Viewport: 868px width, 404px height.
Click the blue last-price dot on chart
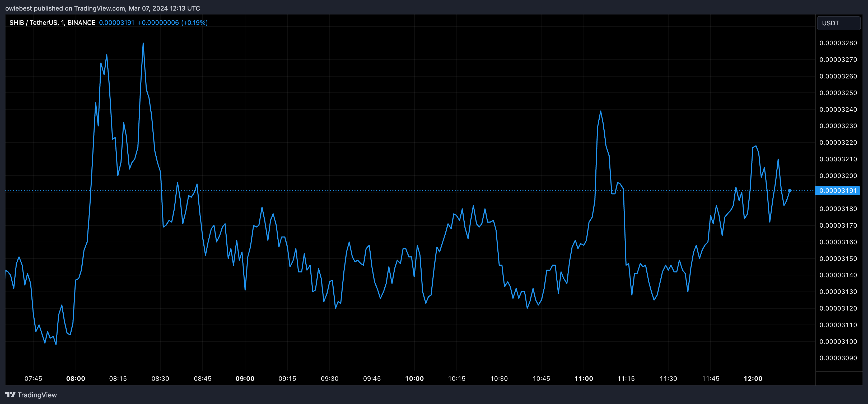click(790, 191)
